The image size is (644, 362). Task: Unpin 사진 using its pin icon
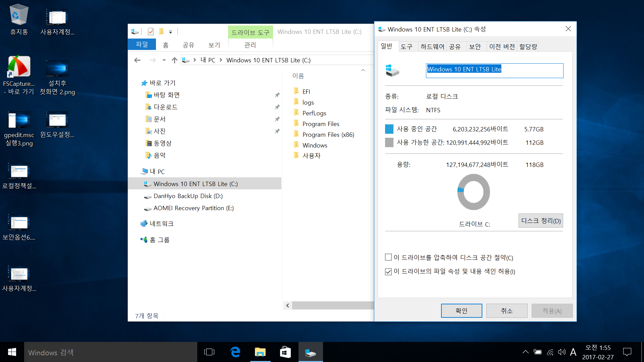[277, 131]
